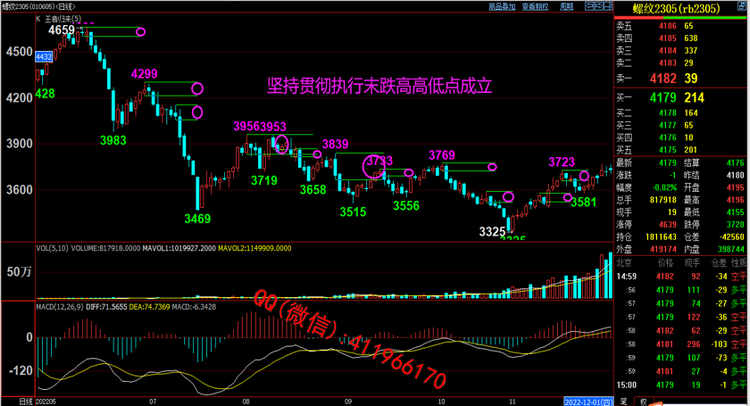
Task: Click the 2022-12-01(四) date marker
Action: point(588,402)
